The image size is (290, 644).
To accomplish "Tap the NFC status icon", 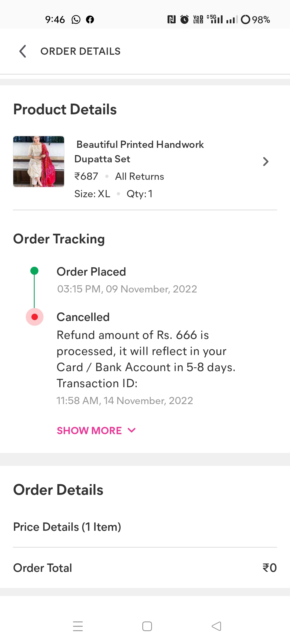I will (171, 20).
